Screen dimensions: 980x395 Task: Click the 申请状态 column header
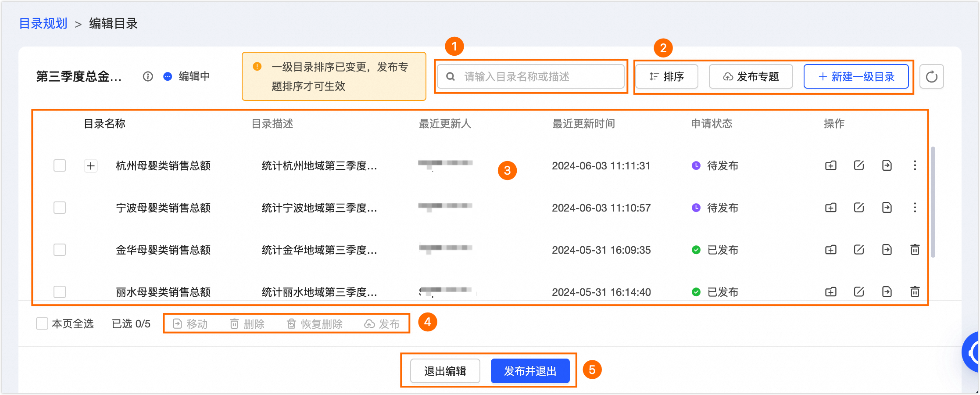(x=712, y=124)
